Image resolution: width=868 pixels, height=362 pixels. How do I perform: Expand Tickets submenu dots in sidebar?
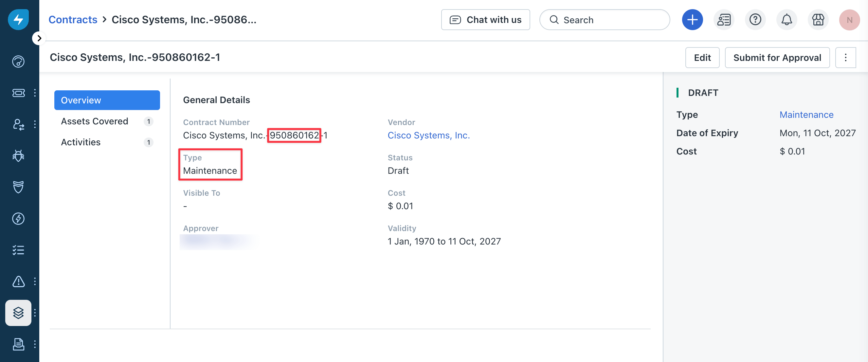pos(35,93)
